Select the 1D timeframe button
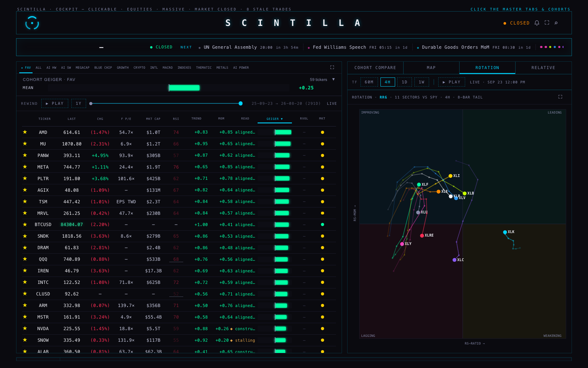The height and width of the screenshot is (368, 588). [x=405, y=82]
